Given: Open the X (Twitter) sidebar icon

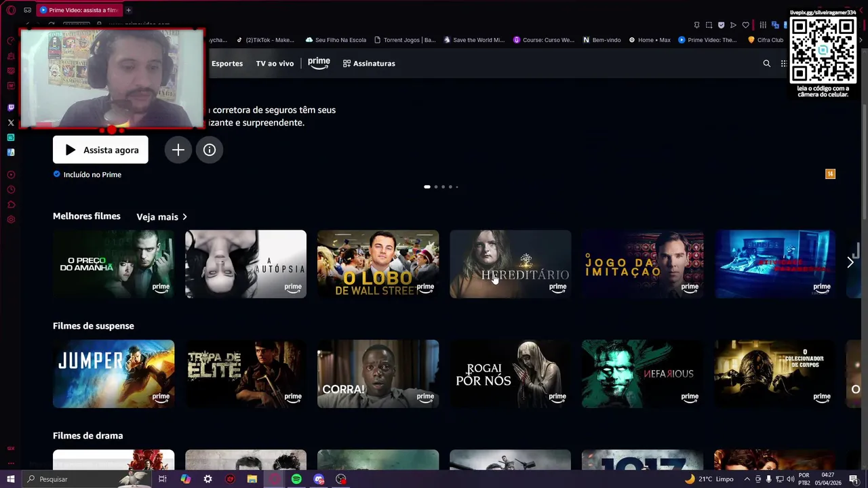Looking at the screenshot, I should 11,123.
